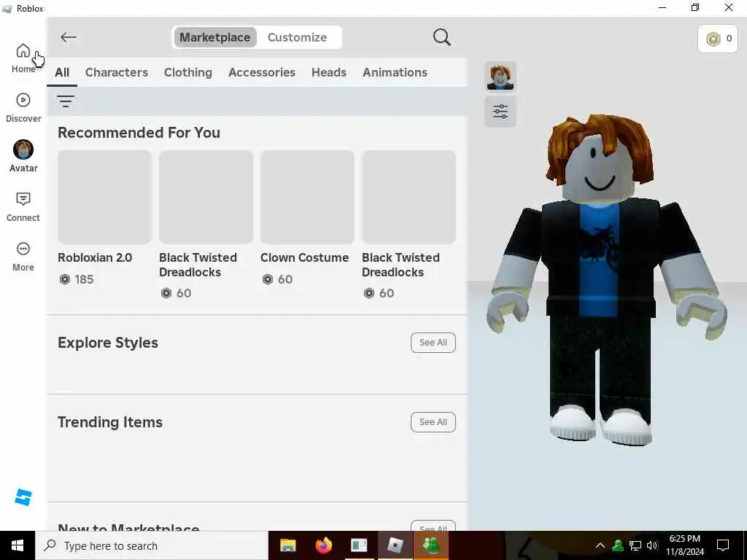Open the filter lines icon
The width and height of the screenshot is (747, 560).
pos(65,101)
